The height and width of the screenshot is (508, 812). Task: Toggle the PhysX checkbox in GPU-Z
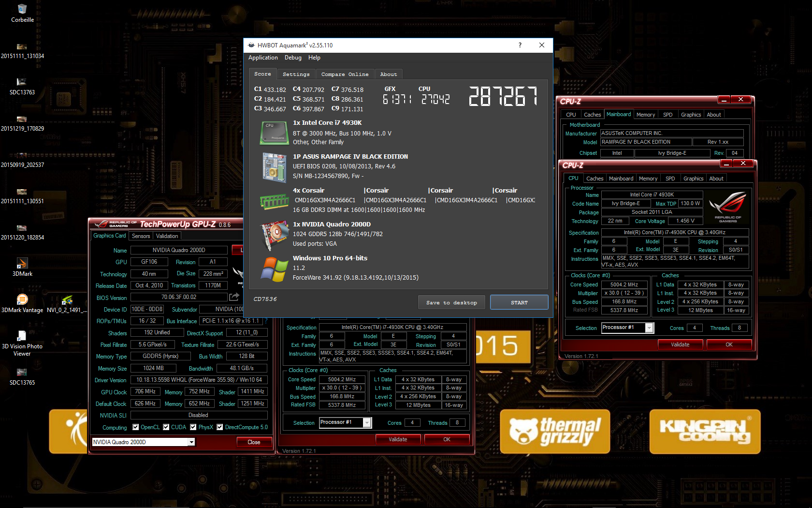pos(193,427)
